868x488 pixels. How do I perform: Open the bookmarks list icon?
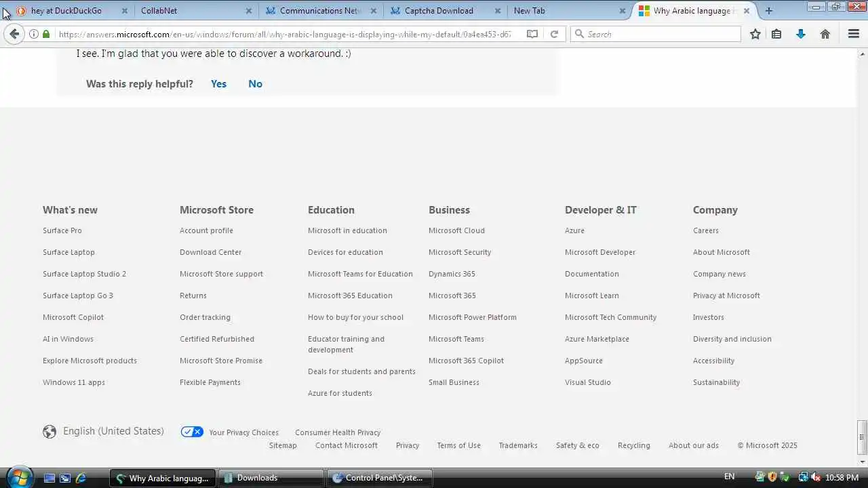point(777,34)
